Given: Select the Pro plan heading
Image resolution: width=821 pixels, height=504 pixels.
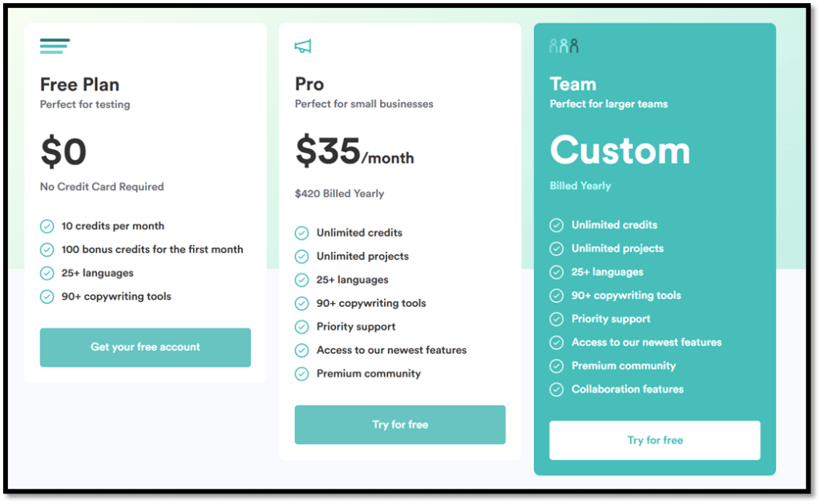Looking at the screenshot, I should coord(309,84).
